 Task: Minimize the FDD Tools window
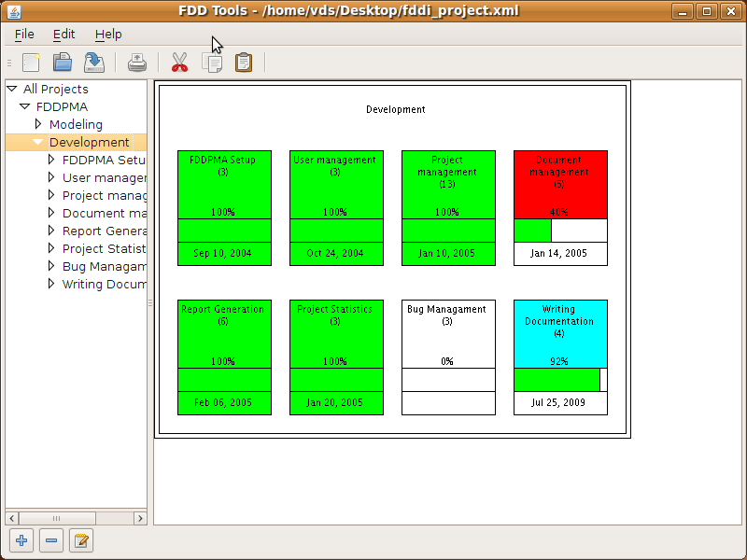click(x=683, y=11)
